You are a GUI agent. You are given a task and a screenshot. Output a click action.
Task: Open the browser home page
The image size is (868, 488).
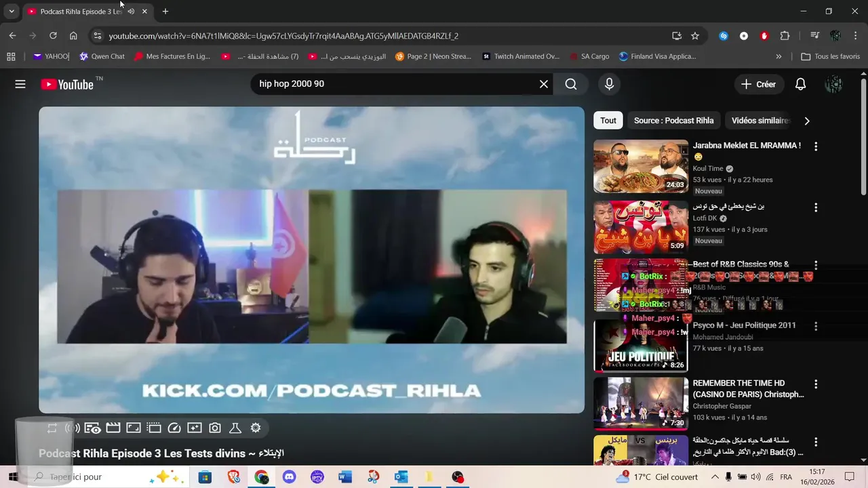[x=73, y=36]
